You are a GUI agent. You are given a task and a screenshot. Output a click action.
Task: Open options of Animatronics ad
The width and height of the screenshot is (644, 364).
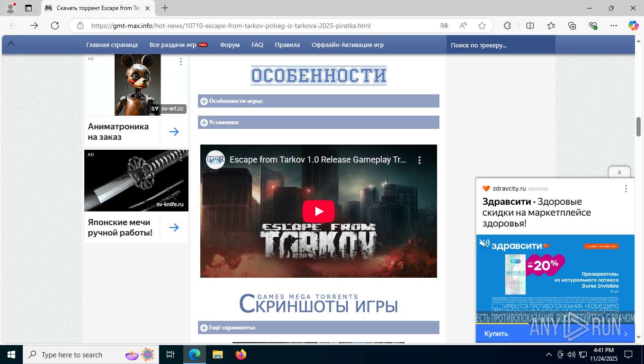pyautogui.click(x=181, y=62)
